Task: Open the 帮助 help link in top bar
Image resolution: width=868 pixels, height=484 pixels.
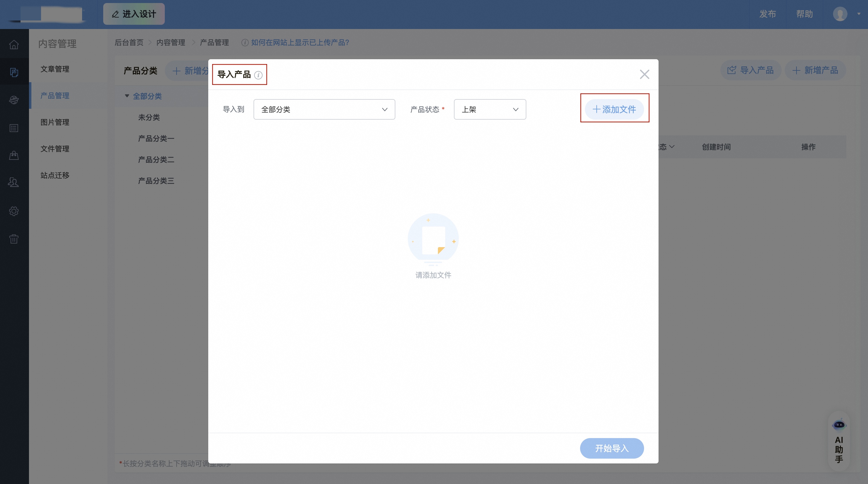Action: point(805,14)
